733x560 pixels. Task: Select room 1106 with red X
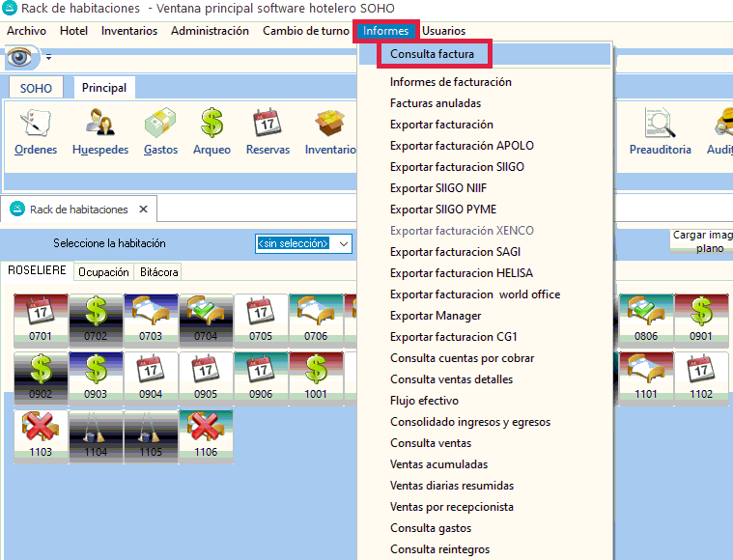206,434
